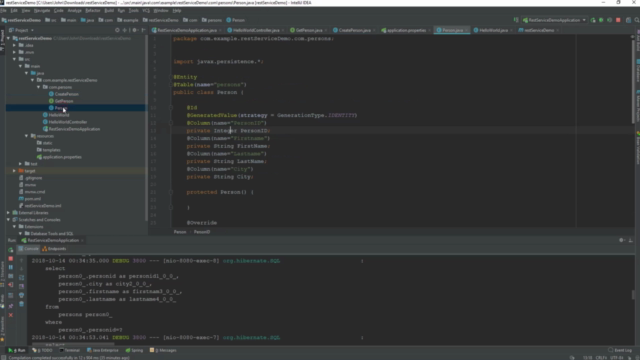The width and height of the screenshot is (640, 360).
Task: Click PersonID breadcrumb below editor
Action: pos(202,232)
